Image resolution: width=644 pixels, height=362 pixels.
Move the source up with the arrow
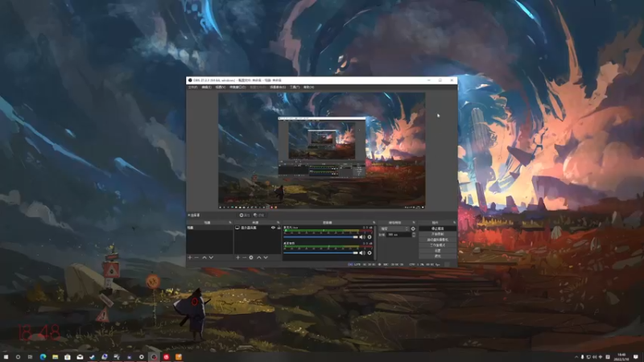[258, 257]
